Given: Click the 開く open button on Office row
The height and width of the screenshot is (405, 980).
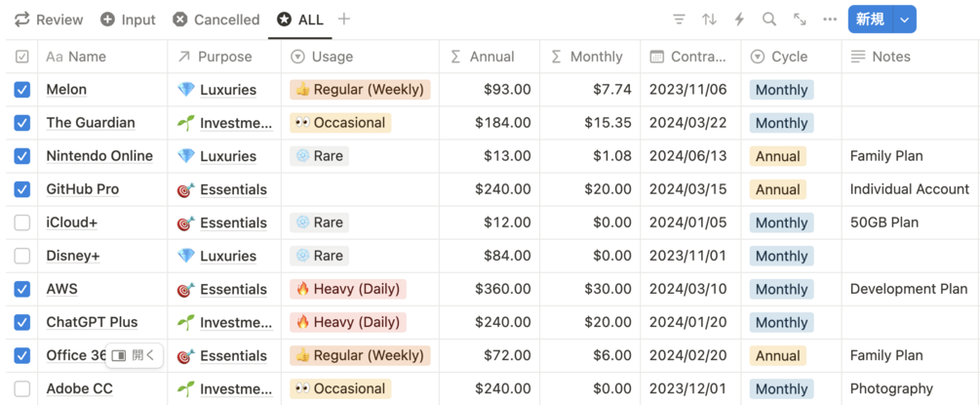Looking at the screenshot, I should [134, 355].
